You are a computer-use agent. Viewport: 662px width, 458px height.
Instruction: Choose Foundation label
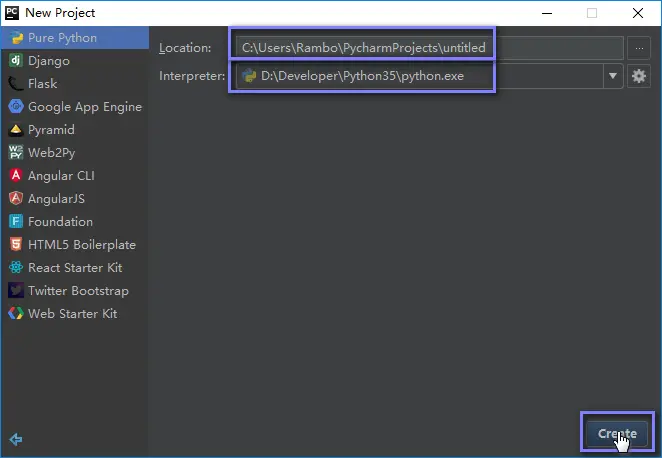[60, 222]
